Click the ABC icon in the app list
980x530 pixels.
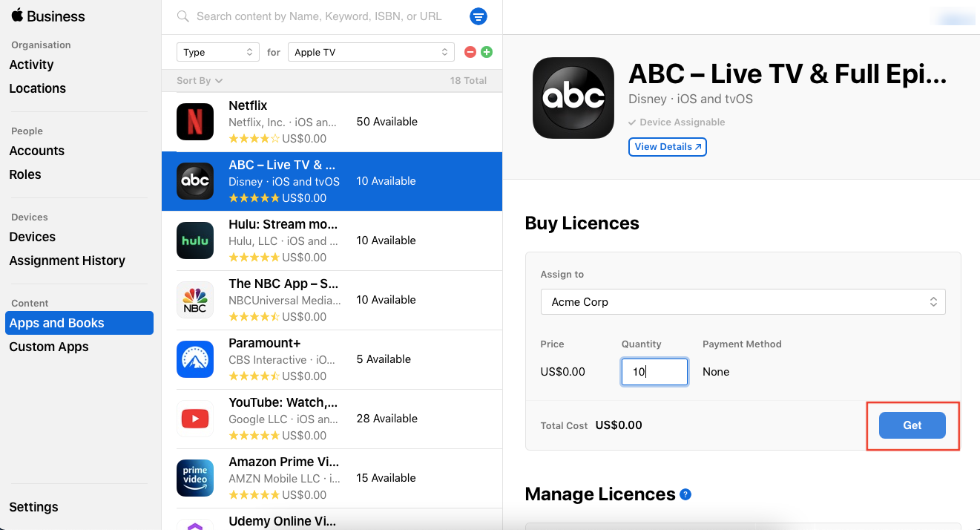click(x=195, y=181)
